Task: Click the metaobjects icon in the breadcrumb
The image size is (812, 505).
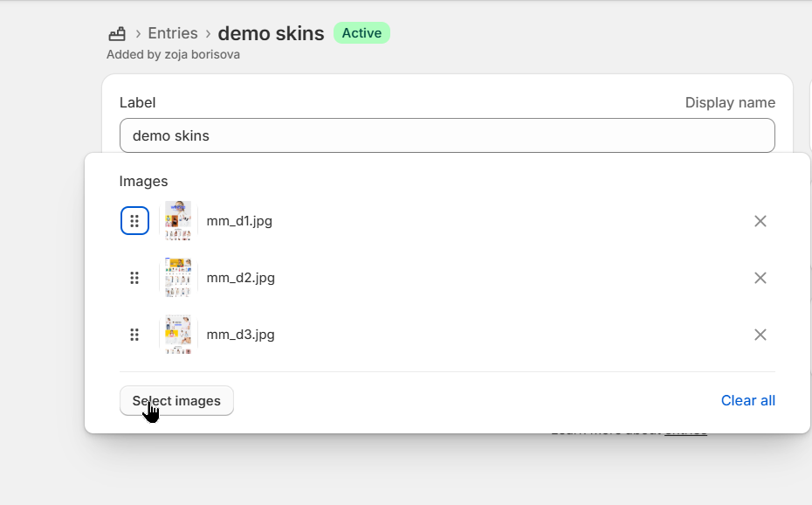Action: [x=117, y=34]
